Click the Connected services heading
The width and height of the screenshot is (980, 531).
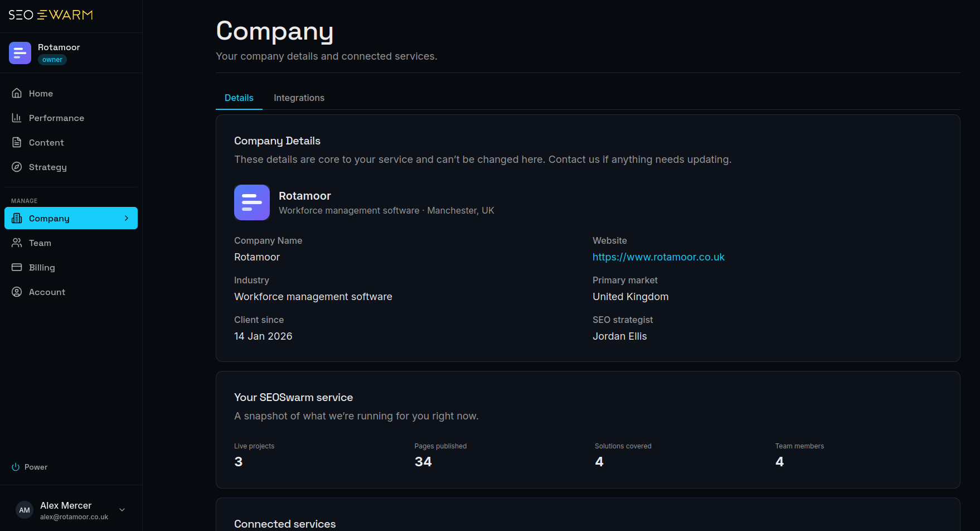285,524
